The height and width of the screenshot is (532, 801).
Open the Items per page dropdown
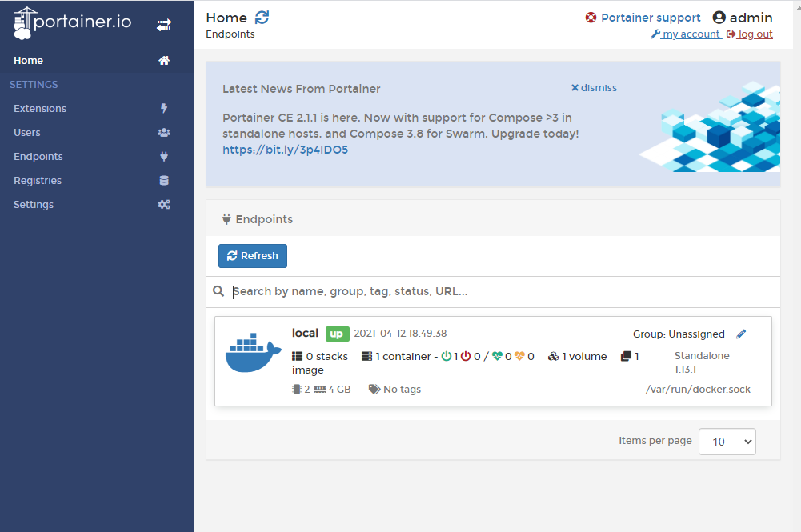click(x=727, y=442)
